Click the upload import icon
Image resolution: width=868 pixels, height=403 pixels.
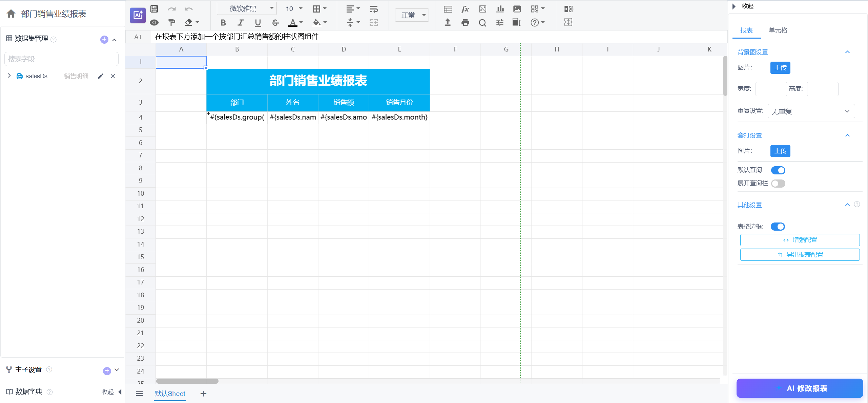[448, 23]
